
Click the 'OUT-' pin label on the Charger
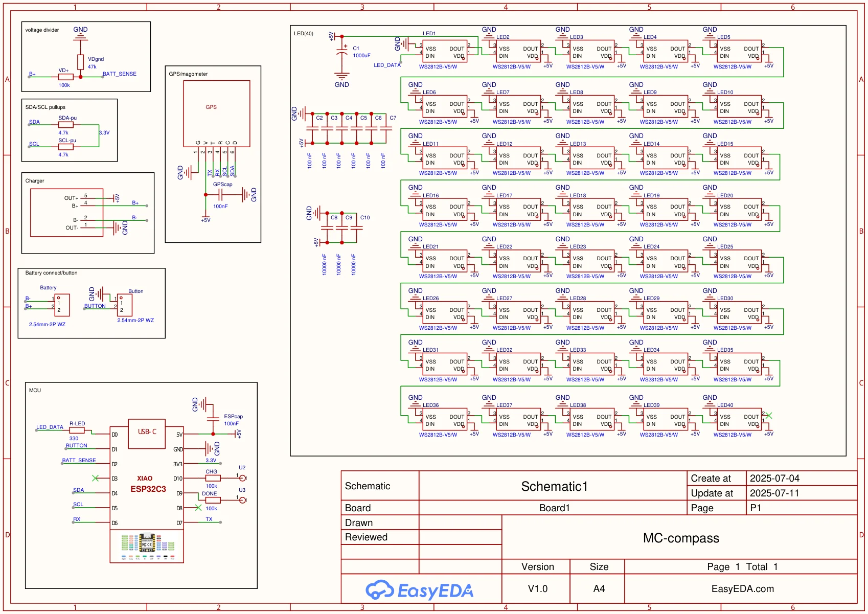pos(72,228)
